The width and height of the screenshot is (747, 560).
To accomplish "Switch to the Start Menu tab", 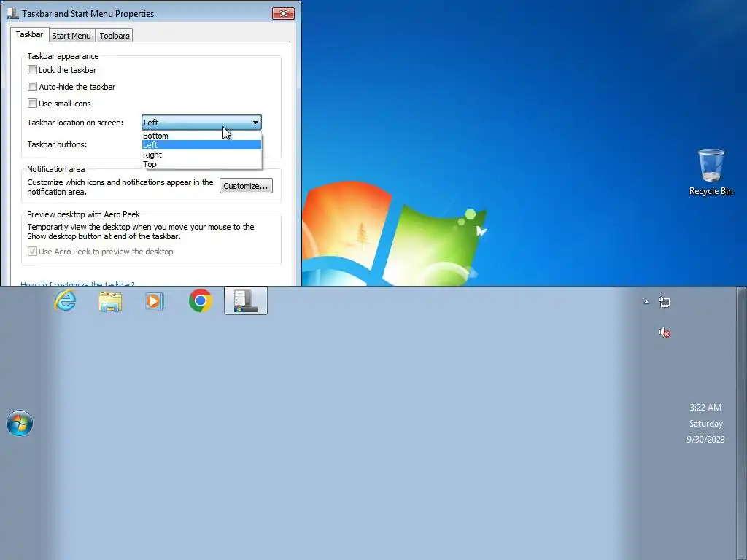I will click(x=71, y=36).
